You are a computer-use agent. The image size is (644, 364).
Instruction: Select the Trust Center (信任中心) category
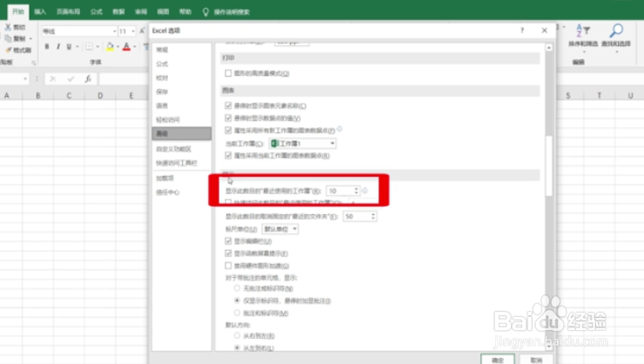point(182,192)
